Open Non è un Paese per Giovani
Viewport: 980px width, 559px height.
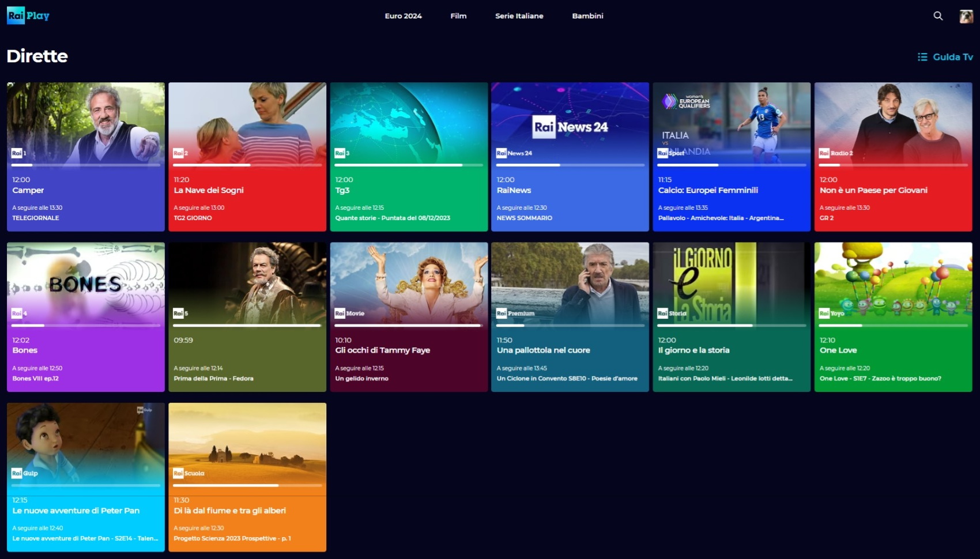click(x=873, y=190)
